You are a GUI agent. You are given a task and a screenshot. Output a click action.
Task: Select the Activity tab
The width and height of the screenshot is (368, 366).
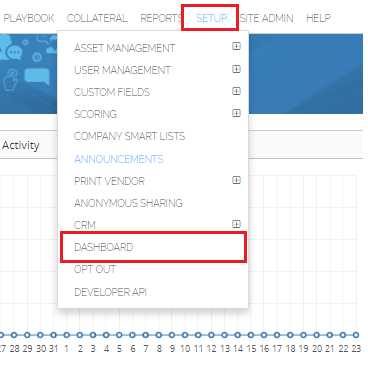(x=21, y=145)
